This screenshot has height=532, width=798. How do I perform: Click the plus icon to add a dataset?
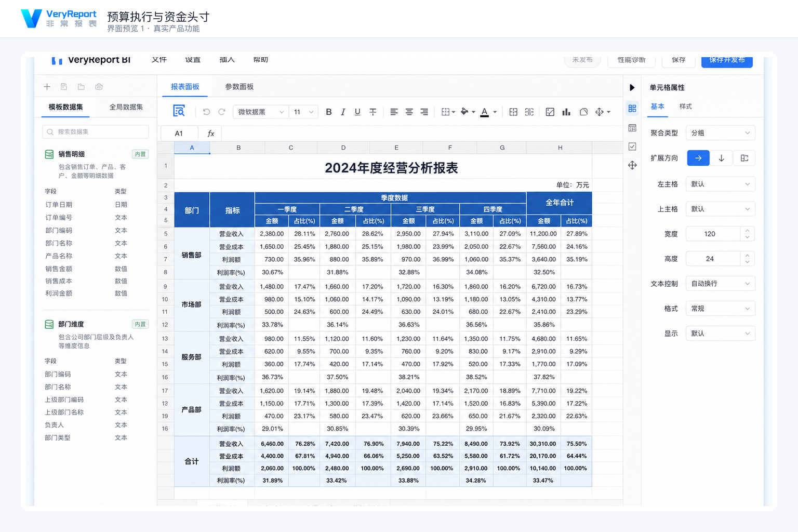pyautogui.click(x=47, y=87)
